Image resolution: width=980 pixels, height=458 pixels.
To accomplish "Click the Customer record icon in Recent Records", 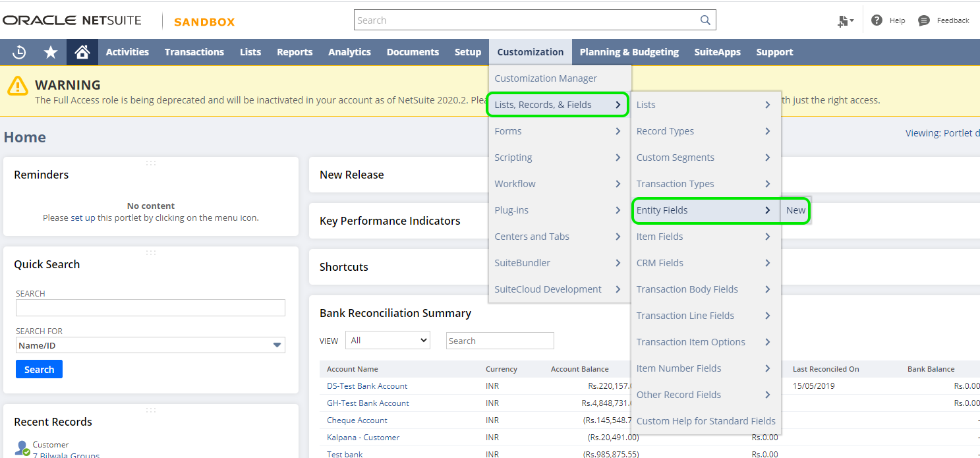I will tap(22, 448).
